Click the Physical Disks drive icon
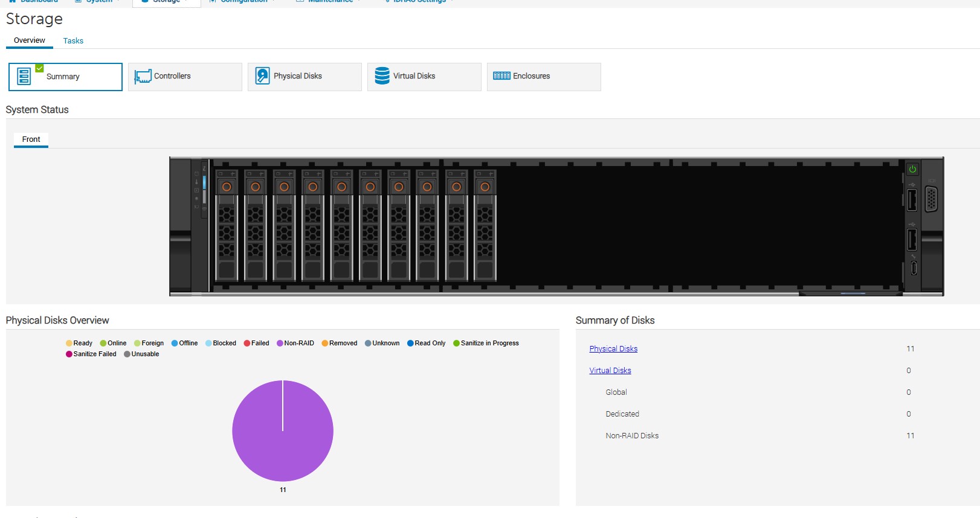Viewport: 980px width, 518px height. 262,76
